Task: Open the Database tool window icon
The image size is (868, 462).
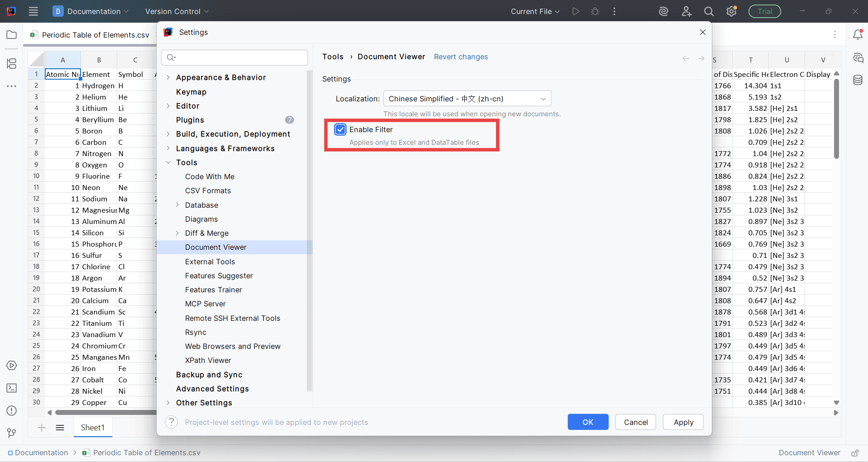Action: [858, 80]
